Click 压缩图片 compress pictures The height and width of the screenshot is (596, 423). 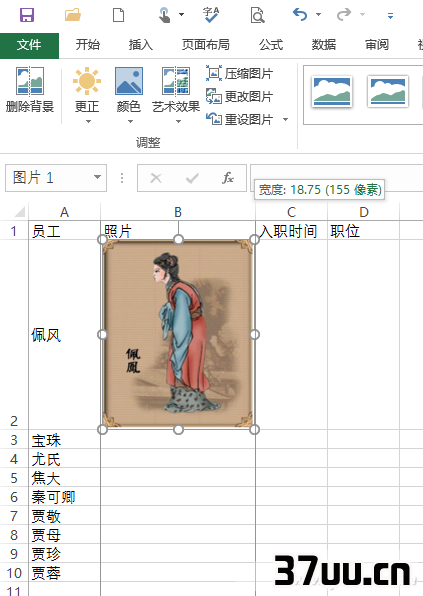[239, 73]
